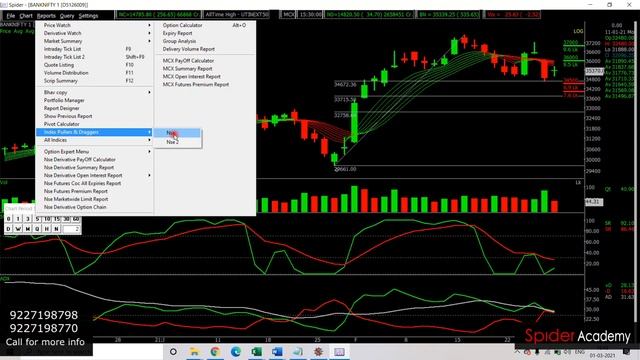Open MCX Futures Premium Report
Screen dimensions: 640x360
pyautogui.click(x=205, y=84)
